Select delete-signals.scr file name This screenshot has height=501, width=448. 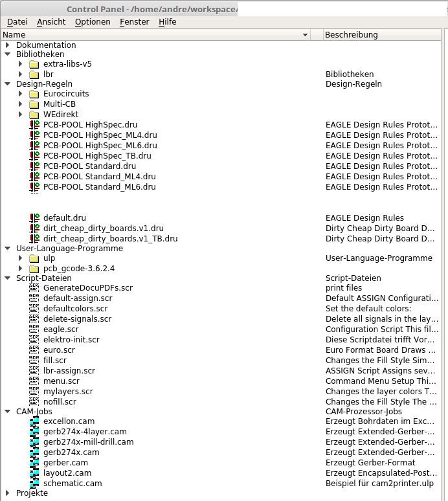click(x=77, y=319)
